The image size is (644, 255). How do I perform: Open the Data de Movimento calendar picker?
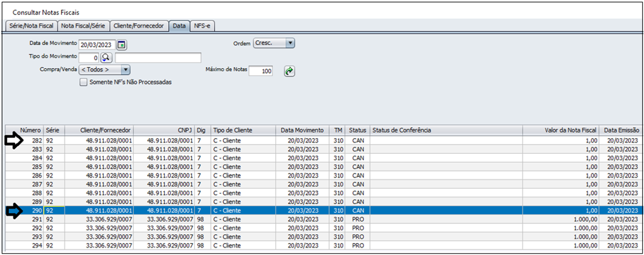point(122,45)
